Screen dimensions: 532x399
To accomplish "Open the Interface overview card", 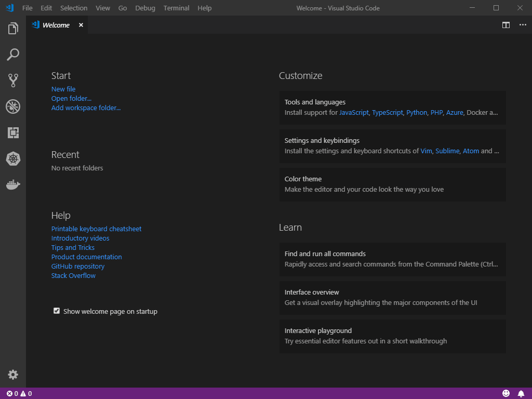I will pos(393,298).
